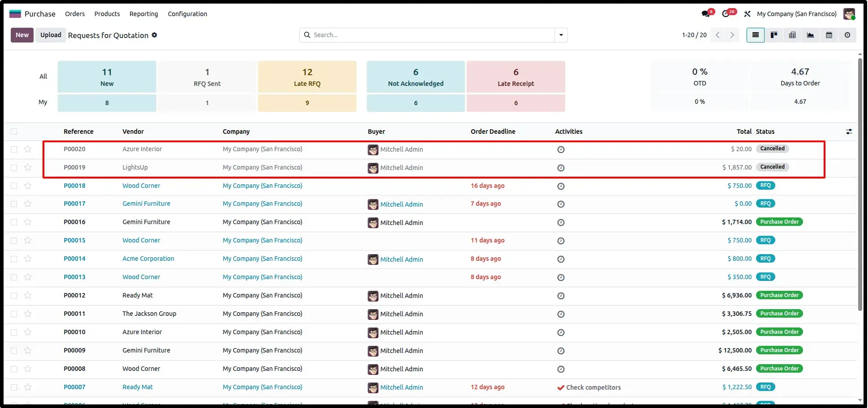Toggle the select-all header checkbox
The image size is (868, 408).
point(14,132)
